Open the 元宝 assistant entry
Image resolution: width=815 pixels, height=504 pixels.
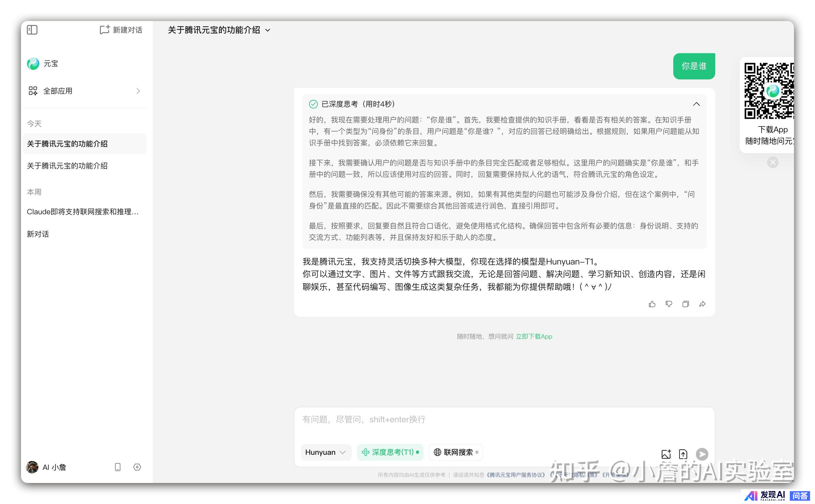(x=43, y=64)
